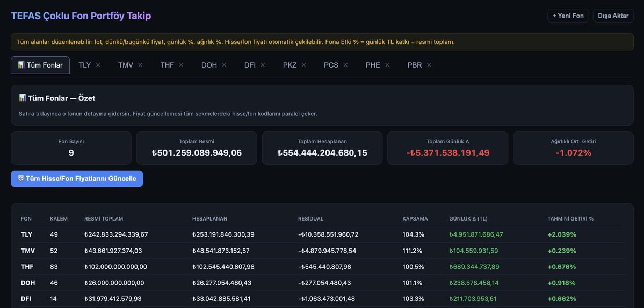Open the THF row in the table
The width and height of the screenshot is (644, 308).
(x=322, y=267)
